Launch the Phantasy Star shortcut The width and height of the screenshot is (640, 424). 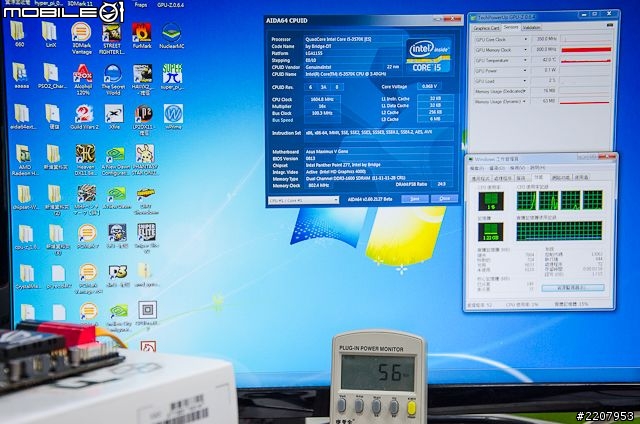145,160
